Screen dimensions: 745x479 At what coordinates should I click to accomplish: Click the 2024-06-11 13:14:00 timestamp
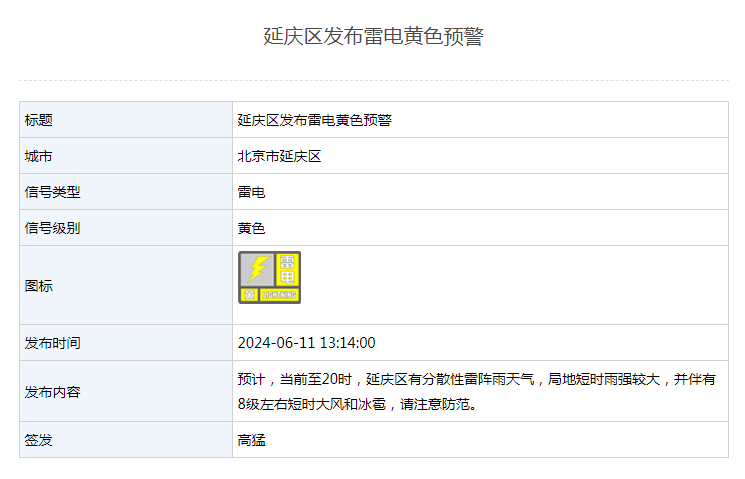pos(306,343)
